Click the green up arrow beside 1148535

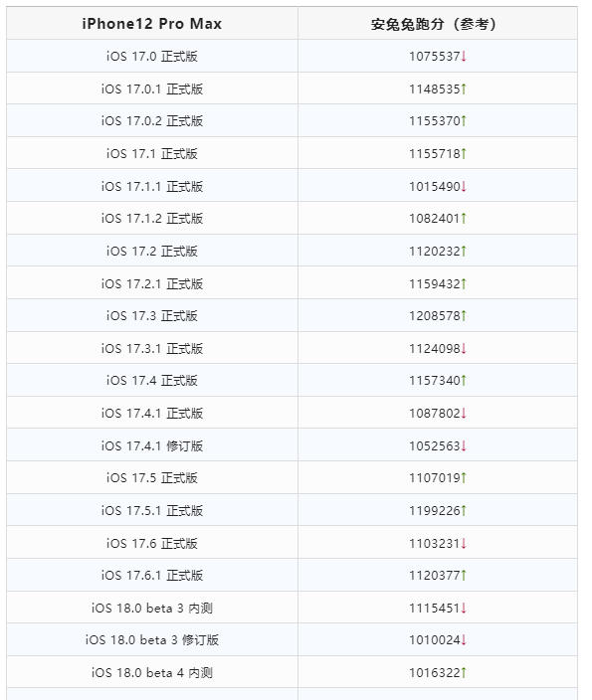(464, 88)
